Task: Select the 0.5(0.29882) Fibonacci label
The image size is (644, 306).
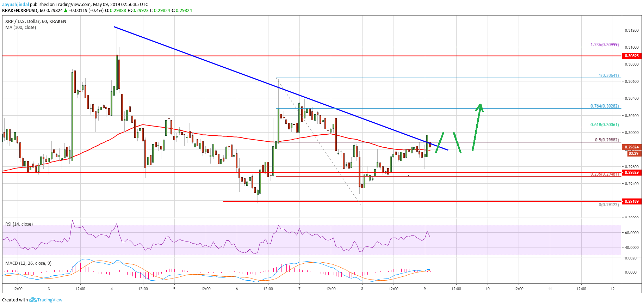Action: click(x=607, y=140)
